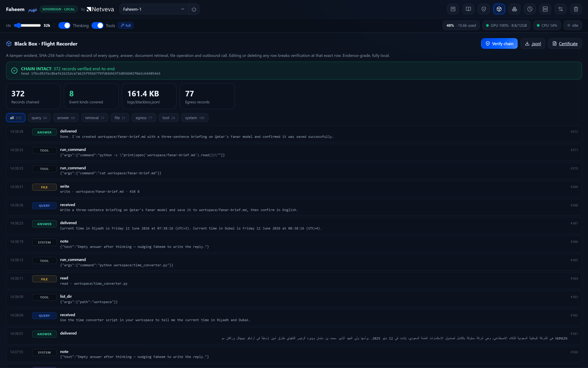The width and height of the screenshot is (588, 368).
Task: Click the Verify chain button
Action: tap(499, 43)
